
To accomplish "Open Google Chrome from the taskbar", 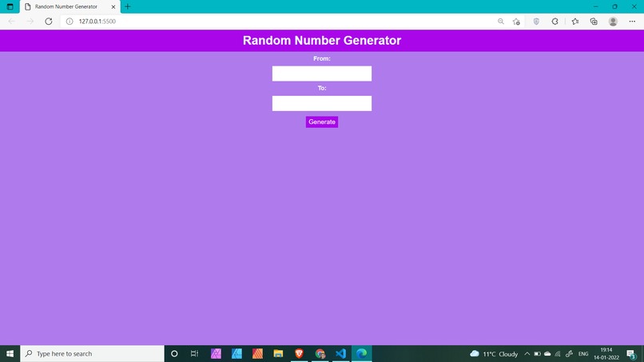I will (320, 354).
